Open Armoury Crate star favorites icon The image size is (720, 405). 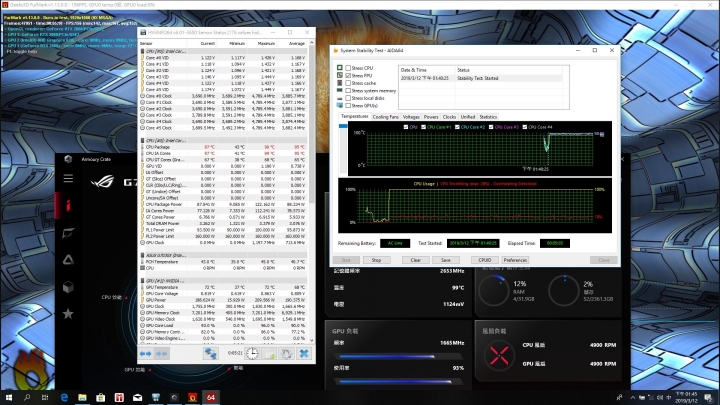point(68,314)
